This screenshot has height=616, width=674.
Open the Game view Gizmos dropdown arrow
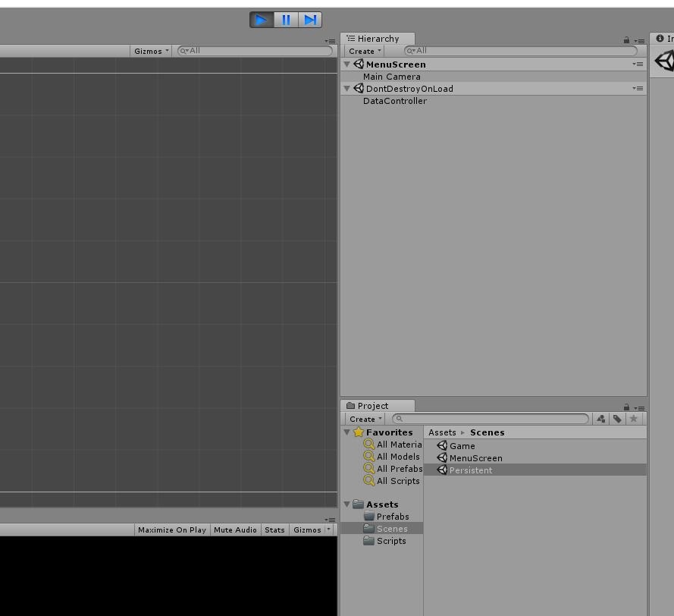[x=329, y=530]
